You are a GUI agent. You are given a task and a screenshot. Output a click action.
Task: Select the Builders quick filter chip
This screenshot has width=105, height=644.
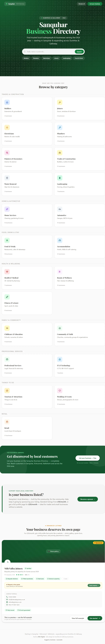[26, 58]
